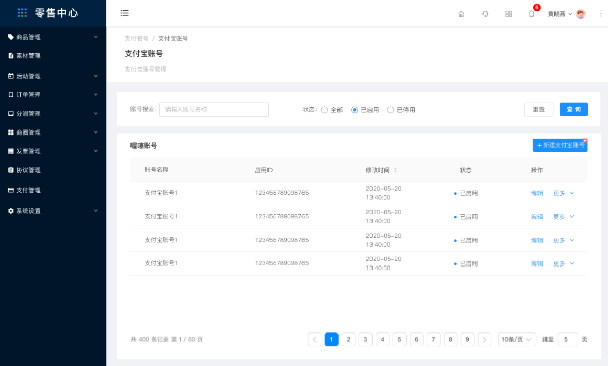Screen dimensions: 608x366
Task: Expand the sidebar chevron just above 发票管理
Action: (96, 132)
